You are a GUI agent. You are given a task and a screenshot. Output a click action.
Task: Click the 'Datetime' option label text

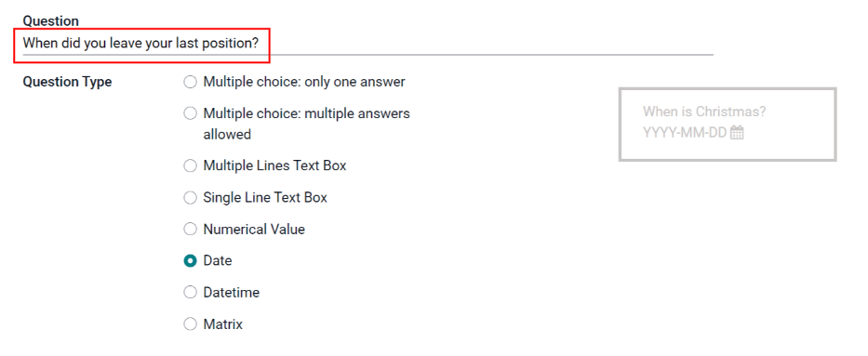tap(232, 293)
